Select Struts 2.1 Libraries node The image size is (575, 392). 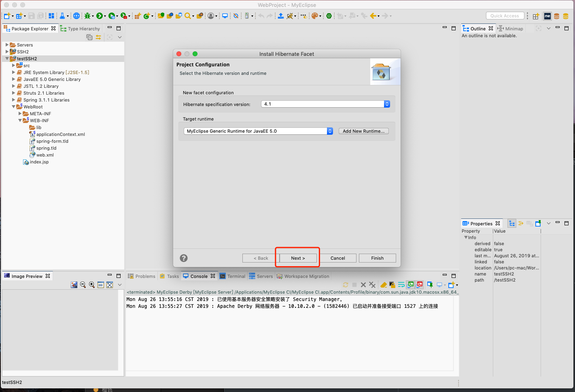(44, 93)
